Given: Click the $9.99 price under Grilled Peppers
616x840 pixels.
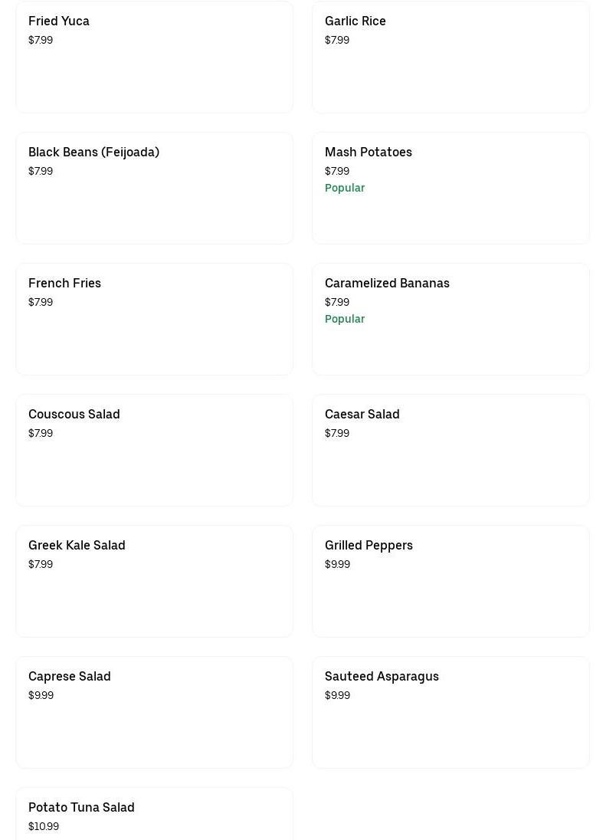Looking at the screenshot, I should 337,564.
